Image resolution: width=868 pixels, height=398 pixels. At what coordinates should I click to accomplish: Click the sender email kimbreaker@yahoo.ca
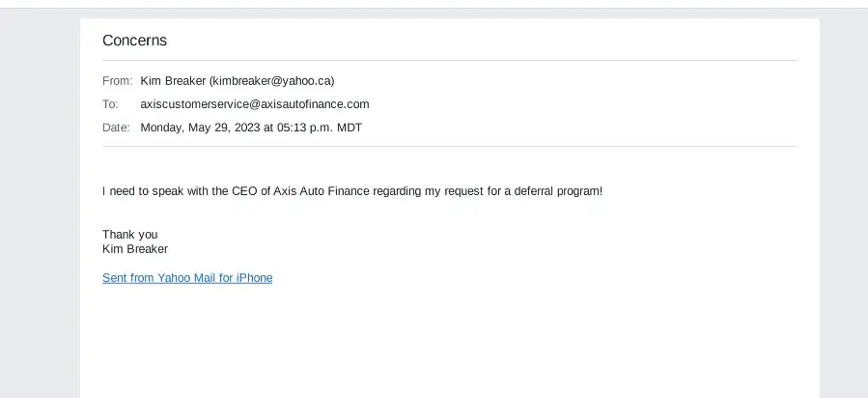tap(272, 81)
